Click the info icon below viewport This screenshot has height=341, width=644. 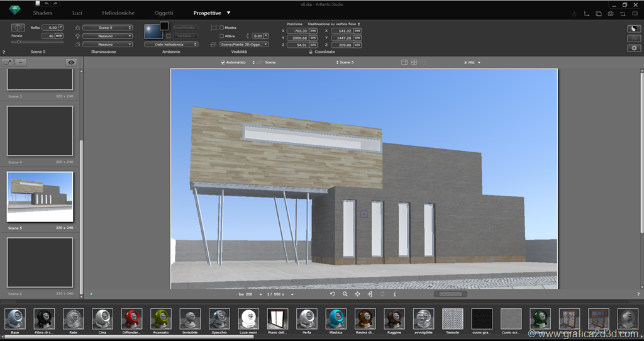pos(394,294)
